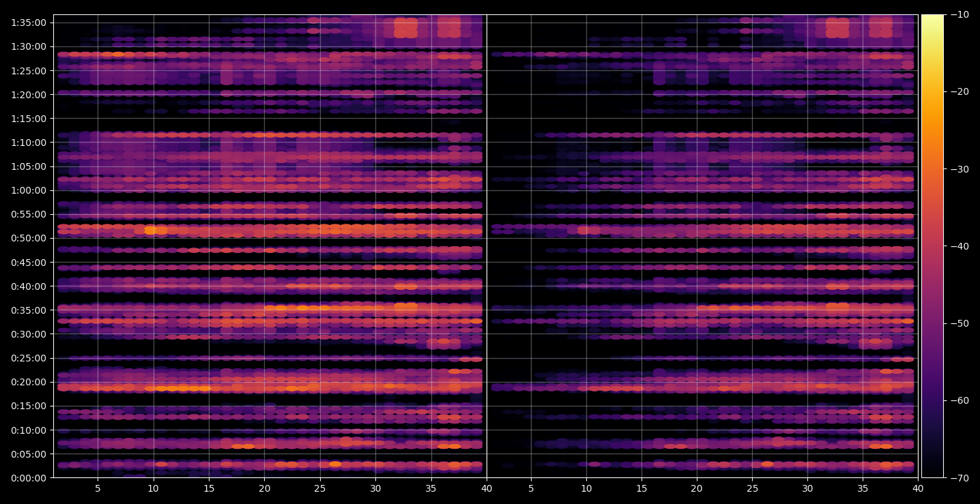Select x-axis label 20 of the right plot
The height and width of the screenshot is (504, 980).
697,488
